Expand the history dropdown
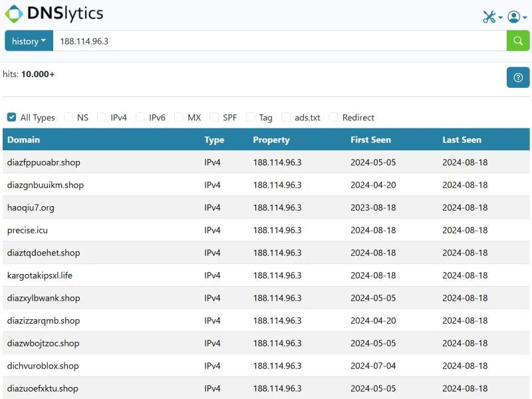 click(x=29, y=41)
